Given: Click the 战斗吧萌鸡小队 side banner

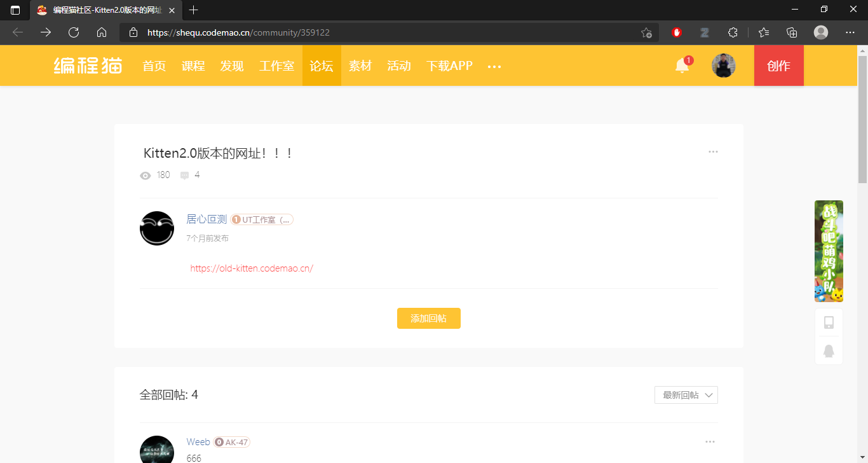Looking at the screenshot, I should [x=829, y=251].
